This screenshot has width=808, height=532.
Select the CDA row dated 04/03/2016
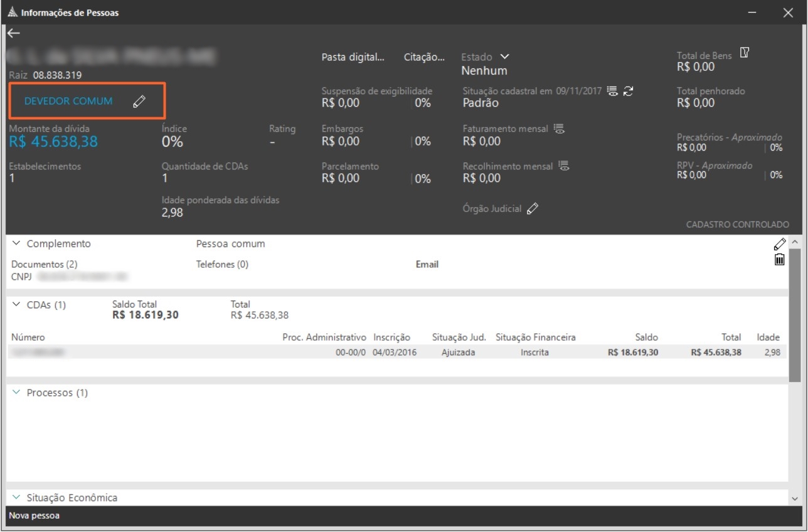[395, 353]
